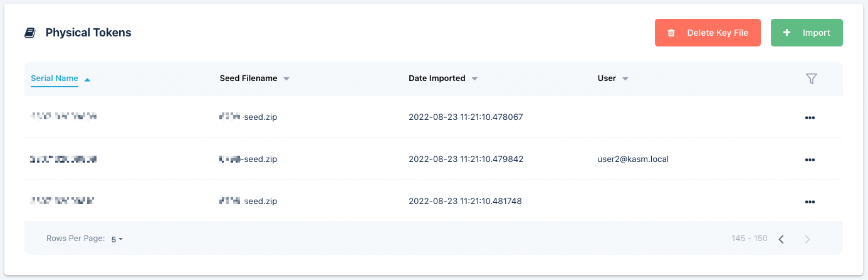Viewport: 868px width, 280px height.
Task: Click the Delete Key File button
Action: [x=708, y=33]
